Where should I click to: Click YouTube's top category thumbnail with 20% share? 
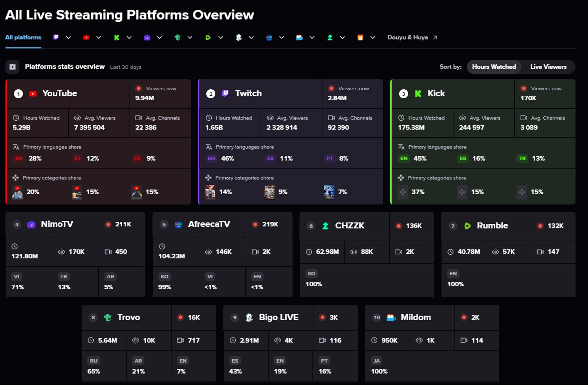pyautogui.click(x=17, y=192)
